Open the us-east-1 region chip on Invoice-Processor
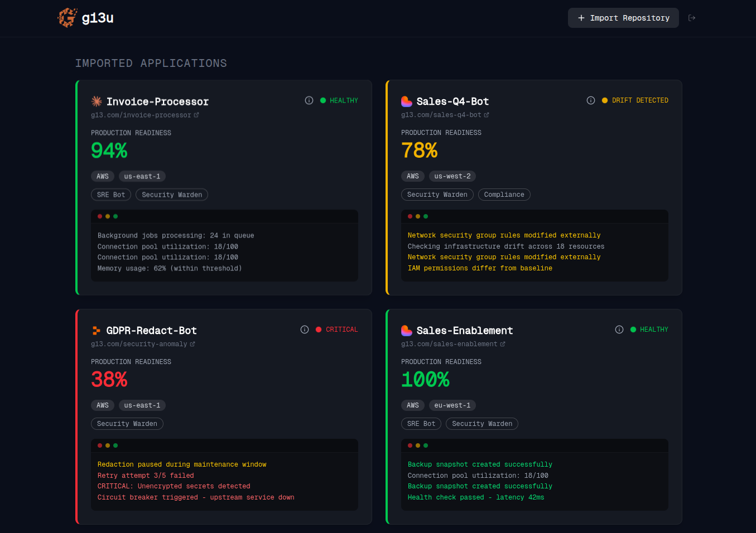 [142, 176]
